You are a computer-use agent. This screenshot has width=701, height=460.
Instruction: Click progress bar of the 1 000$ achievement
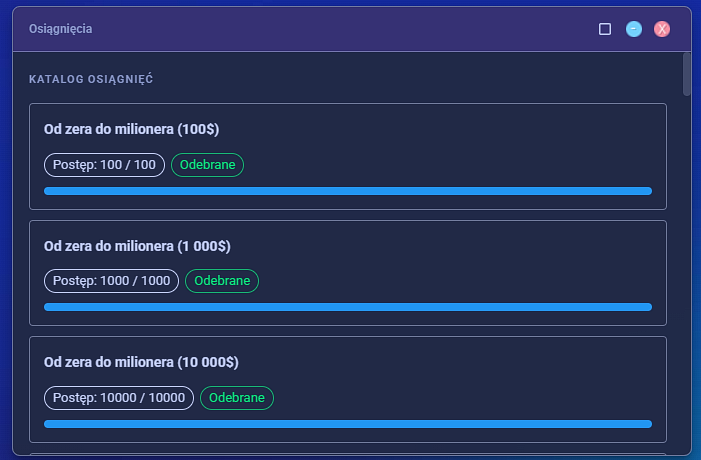click(348, 307)
